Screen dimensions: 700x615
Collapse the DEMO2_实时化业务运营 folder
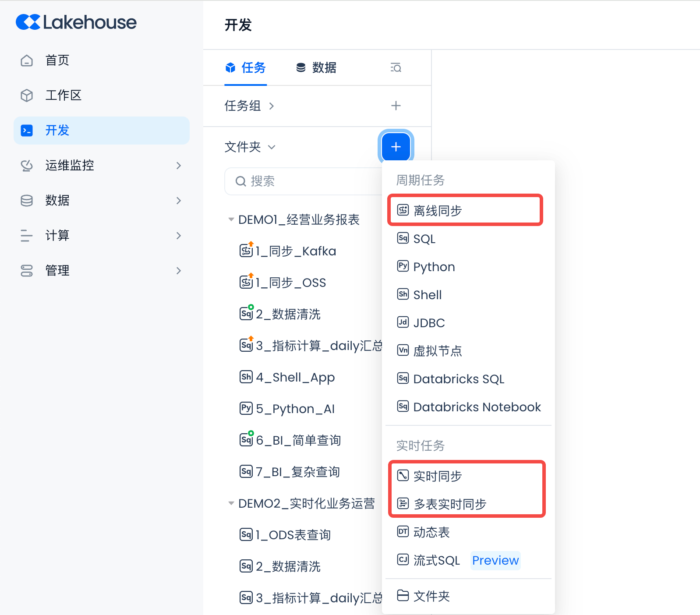[231, 503]
